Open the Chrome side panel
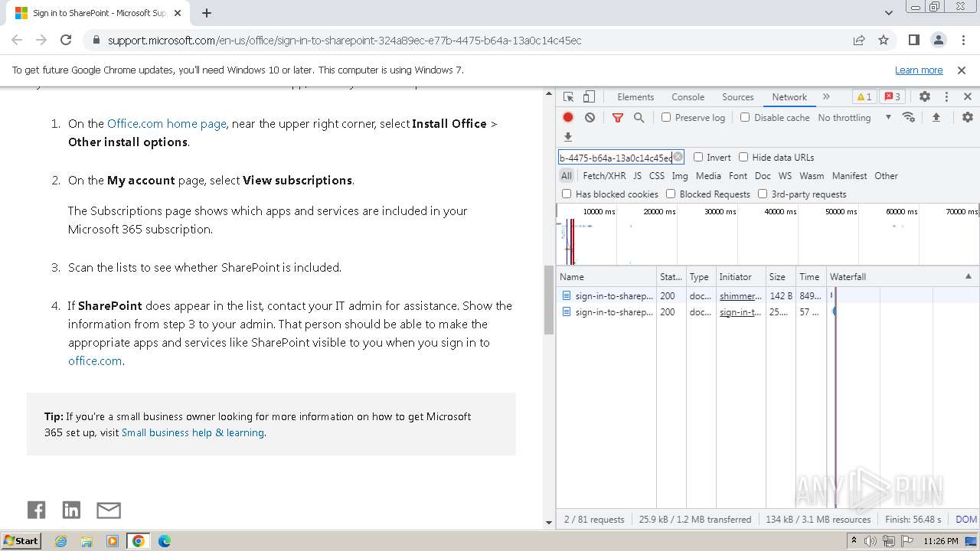This screenshot has width=980, height=551. pos(914,40)
